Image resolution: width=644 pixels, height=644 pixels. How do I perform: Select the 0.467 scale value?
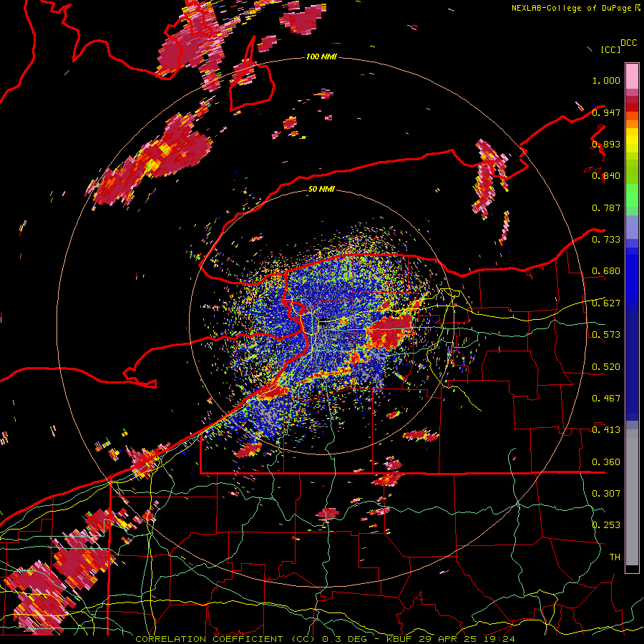[606, 399]
